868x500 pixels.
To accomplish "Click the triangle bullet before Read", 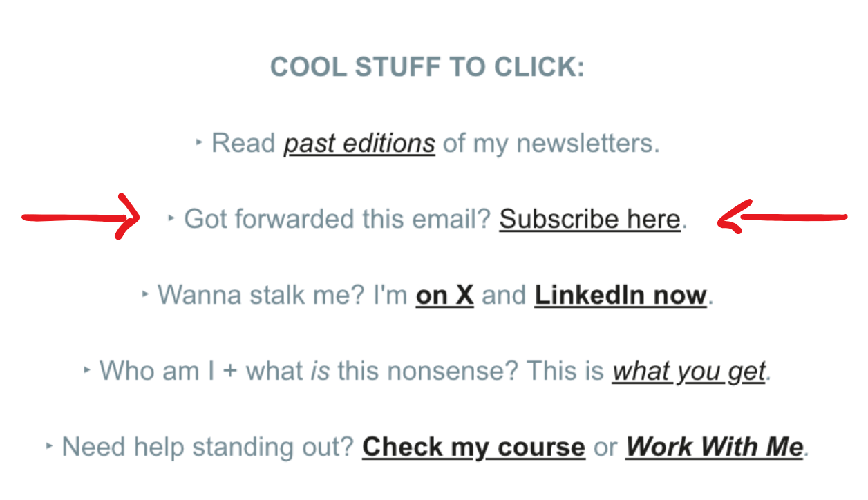I will tap(199, 143).
